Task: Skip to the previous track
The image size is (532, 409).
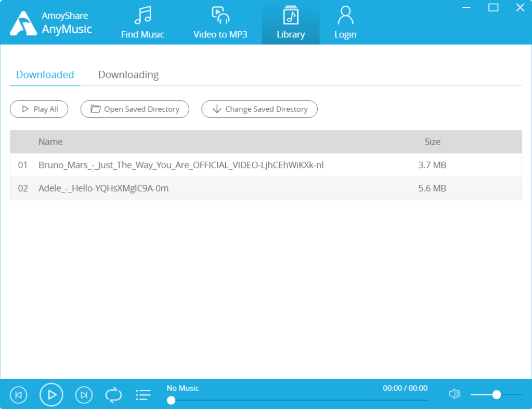Action: [x=19, y=395]
